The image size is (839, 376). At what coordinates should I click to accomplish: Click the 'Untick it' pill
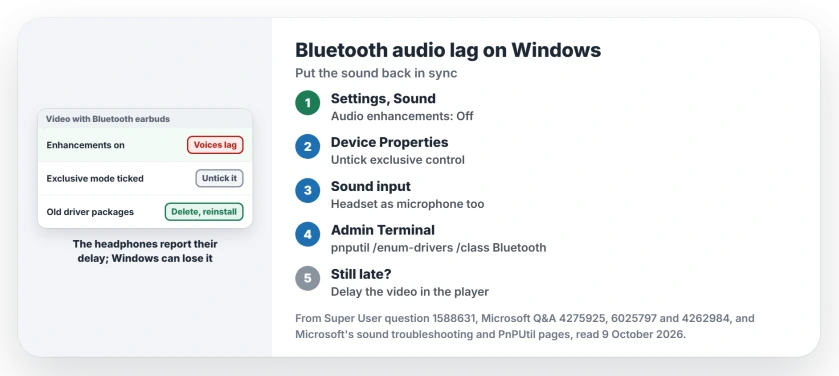point(219,178)
